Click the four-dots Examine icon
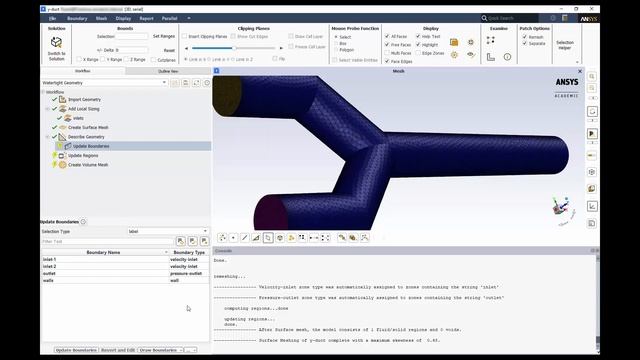Viewport: 640px width, 360px height. [x=491, y=40]
